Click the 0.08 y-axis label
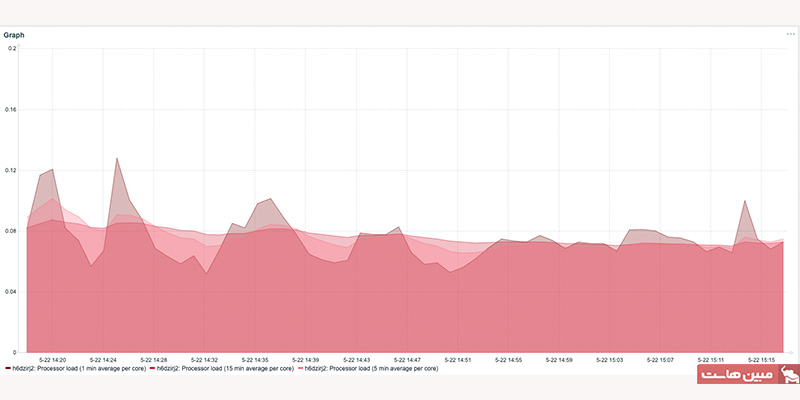The width and height of the screenshot is (800, 400). point(11,231)
